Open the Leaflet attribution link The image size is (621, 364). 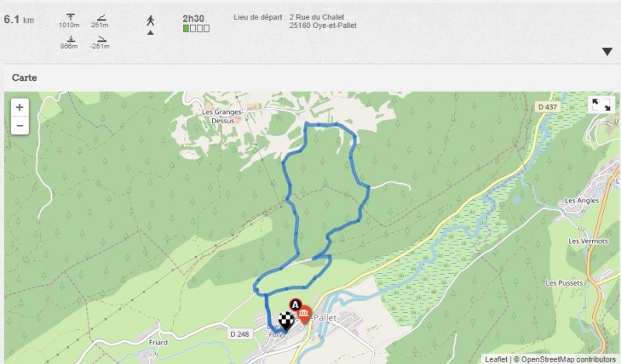496,359
